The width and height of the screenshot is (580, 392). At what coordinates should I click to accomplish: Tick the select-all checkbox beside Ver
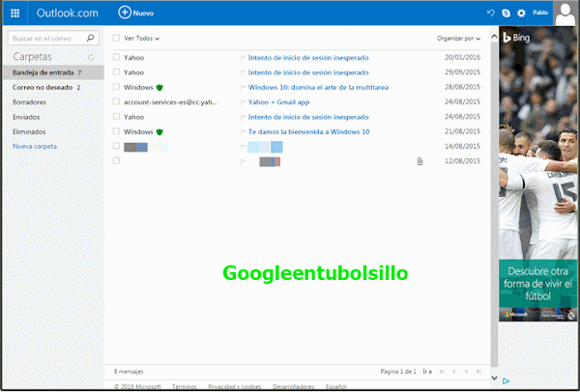point(116,38)
